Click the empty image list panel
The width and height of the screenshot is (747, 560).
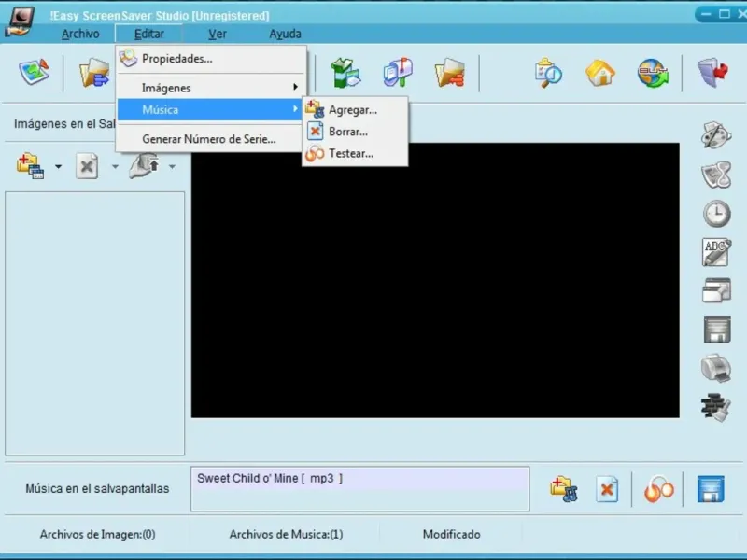point(95,323)
